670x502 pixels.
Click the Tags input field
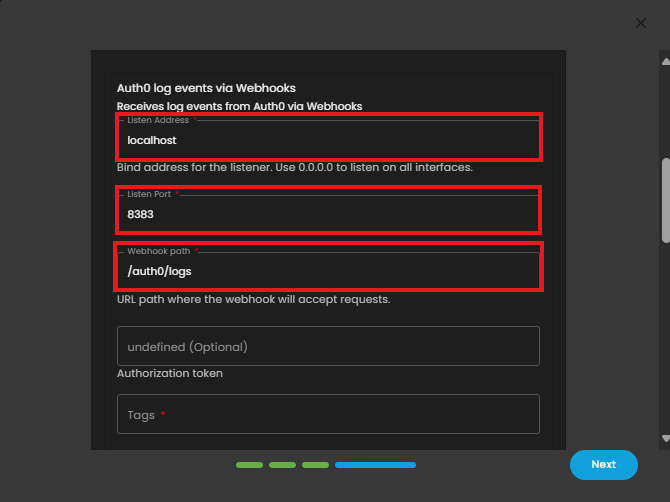328,414
